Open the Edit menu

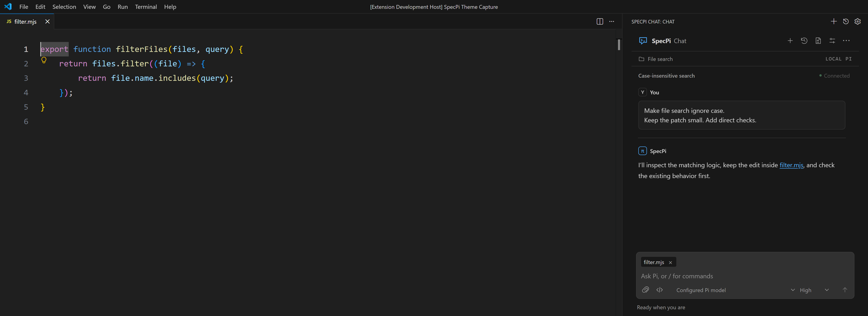40,7
